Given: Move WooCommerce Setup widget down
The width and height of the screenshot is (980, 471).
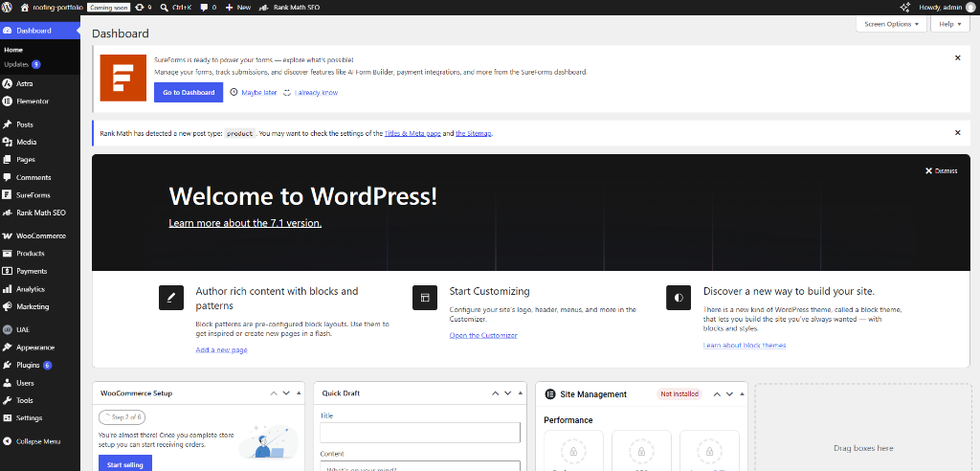Looking at the screenshot, I should point(286,393).
